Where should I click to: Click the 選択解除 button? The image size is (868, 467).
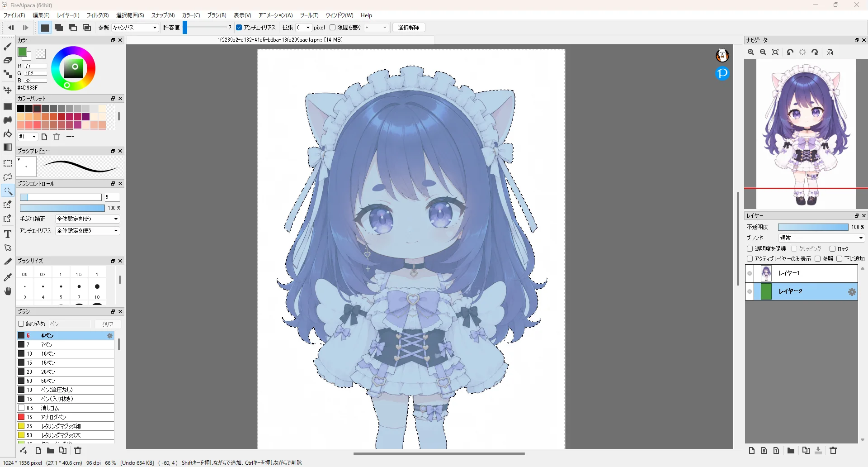point(409,28)
